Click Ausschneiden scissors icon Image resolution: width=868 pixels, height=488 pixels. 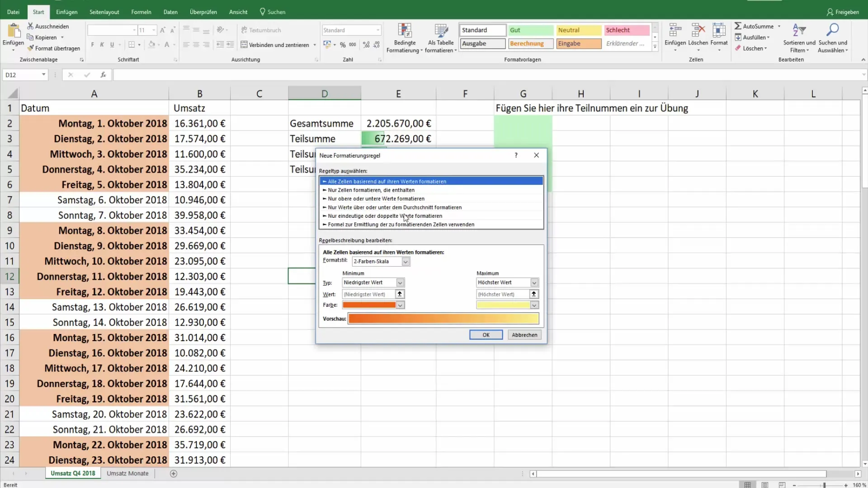click(x=30, y=26)
